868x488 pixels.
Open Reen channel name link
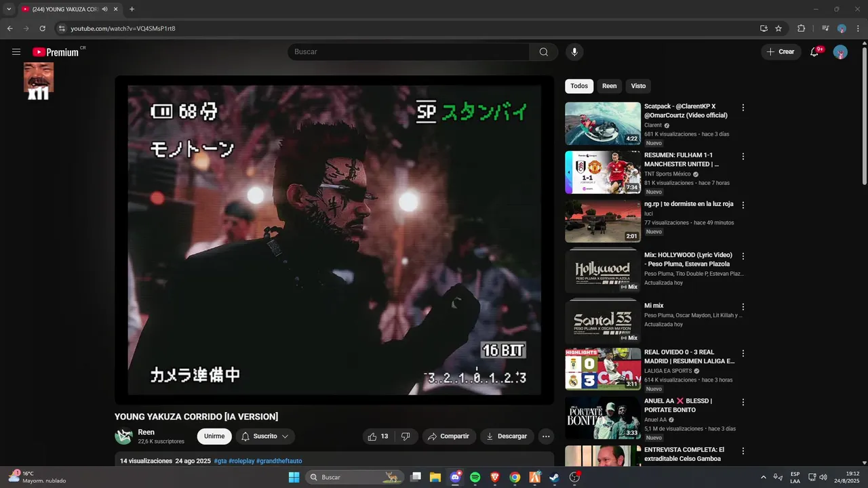[146, 432]
